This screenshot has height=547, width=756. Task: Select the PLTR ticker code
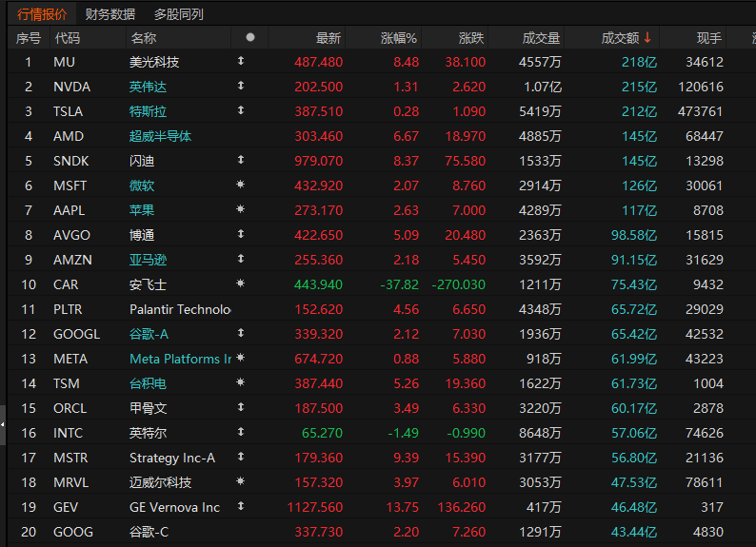pos(68,309)
